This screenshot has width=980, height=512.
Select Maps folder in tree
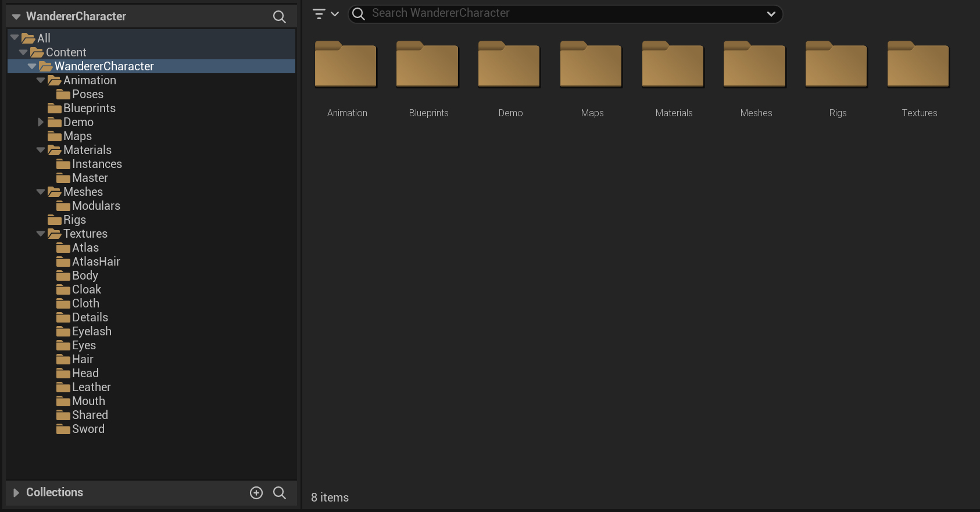pyautogui.click(x=70, y=136)
